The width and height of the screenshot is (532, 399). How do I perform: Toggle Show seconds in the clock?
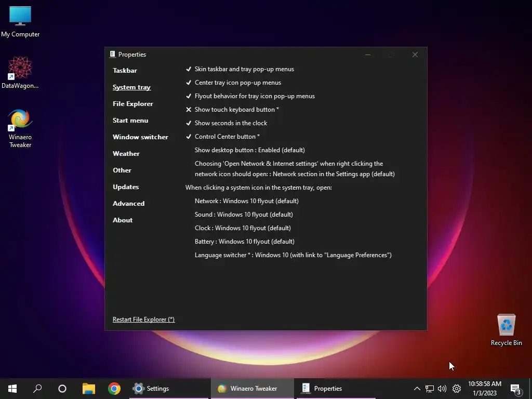tap(226, 123)
